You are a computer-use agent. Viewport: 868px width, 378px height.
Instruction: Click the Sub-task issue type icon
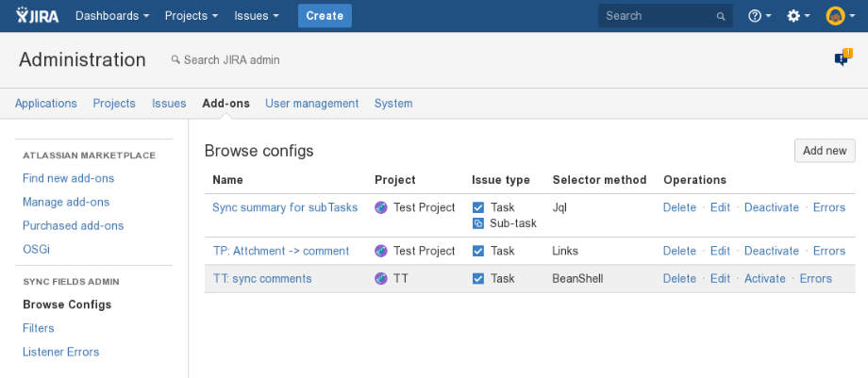click(x=477, y=223)
